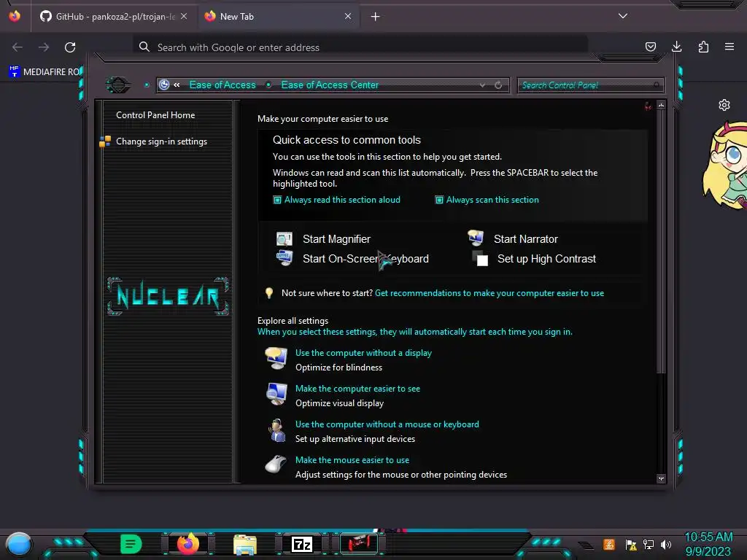Click the no mouse or keyboard person icon
This screenshot has width=747, height=560.
point(276,430)
